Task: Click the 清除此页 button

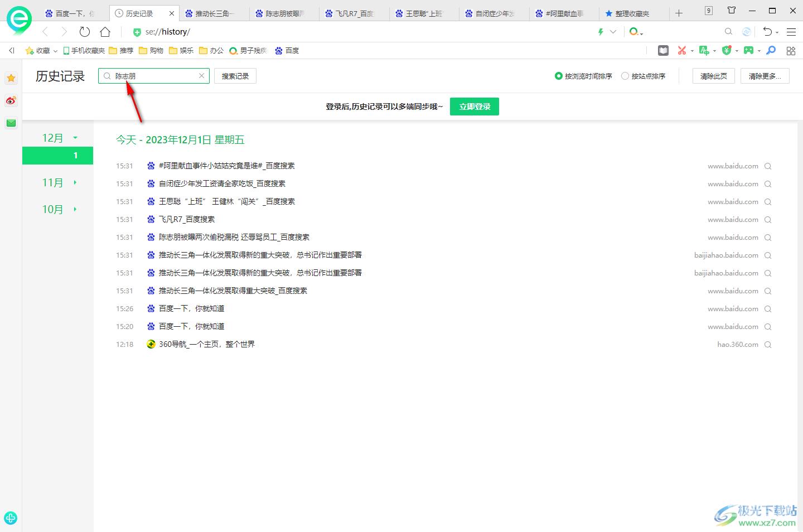Action: tap(714, 76)
